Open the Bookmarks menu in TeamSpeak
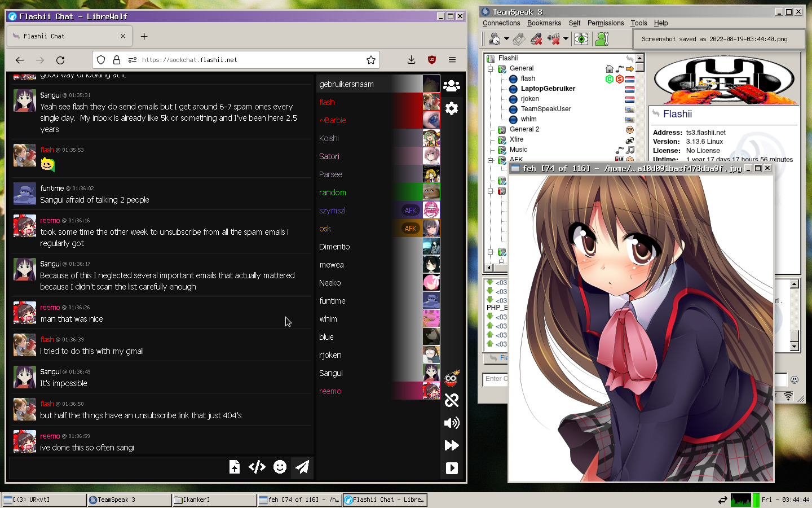Viewport: 812px width, 508px height. 544,23
